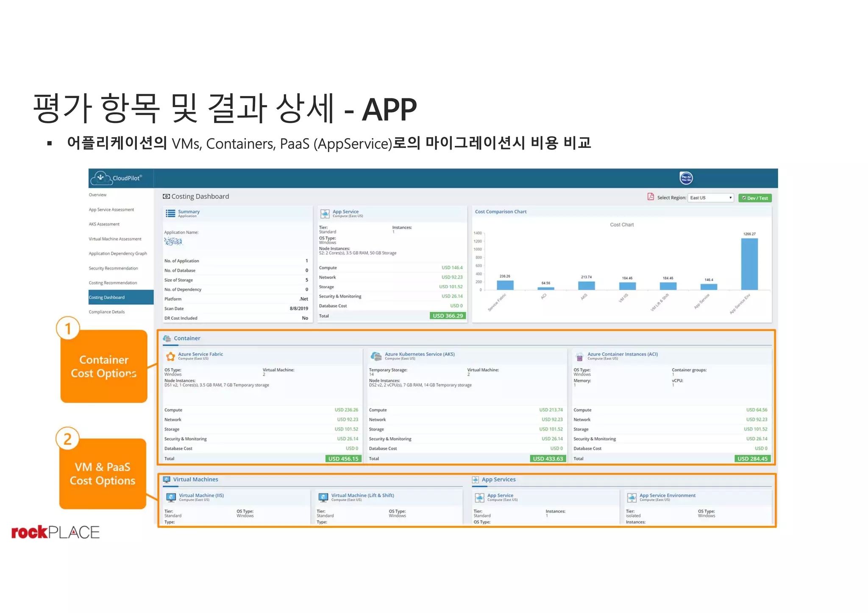
Task: Open App Service Assessment in sidebar
Action: click(x=111, y=210)
